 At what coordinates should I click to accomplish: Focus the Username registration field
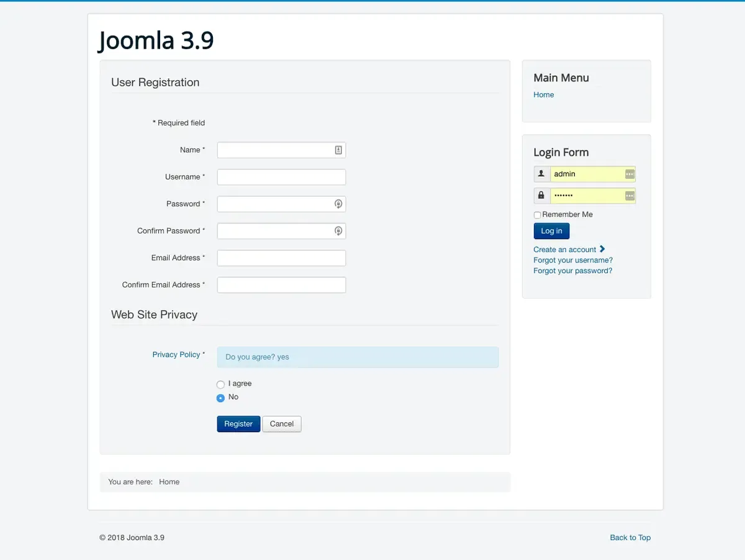(x=281, y=177)
